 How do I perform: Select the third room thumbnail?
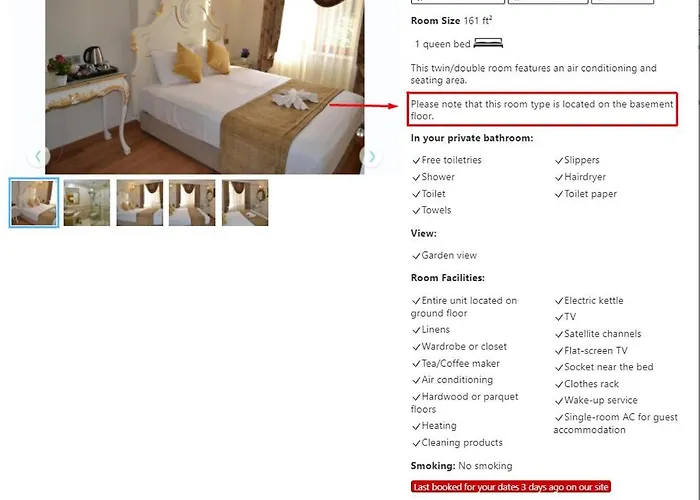[x=140, y=203]
